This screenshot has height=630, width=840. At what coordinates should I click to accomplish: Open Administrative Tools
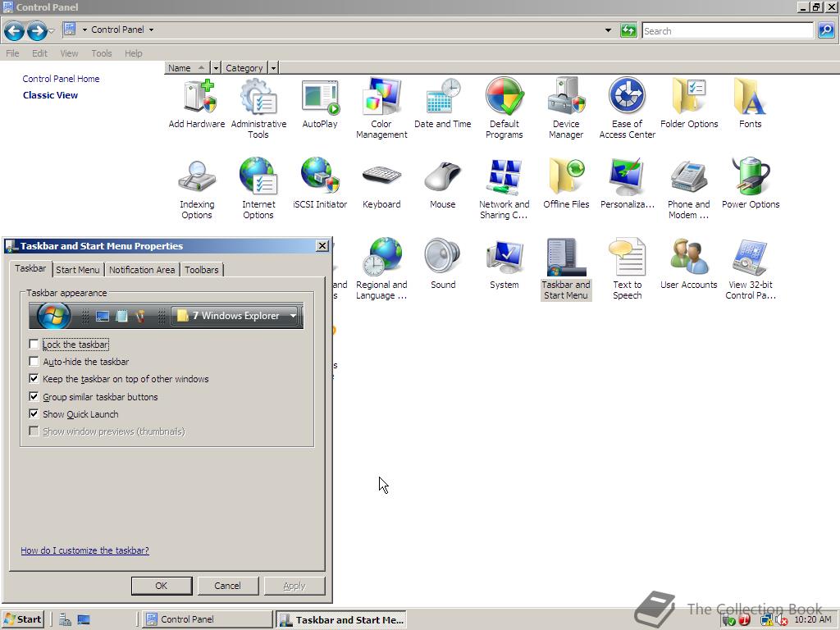[x=258, y=109]
